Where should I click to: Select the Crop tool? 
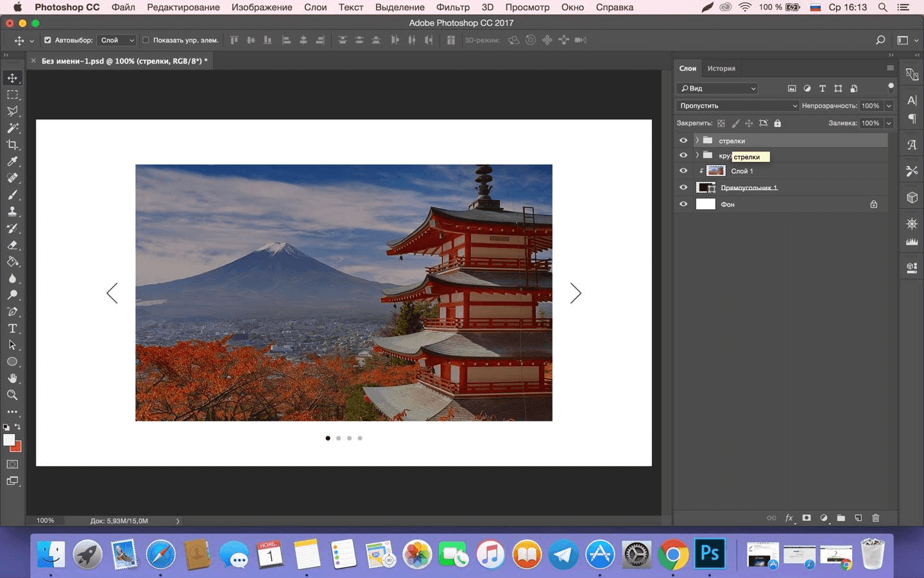[12, 144]
